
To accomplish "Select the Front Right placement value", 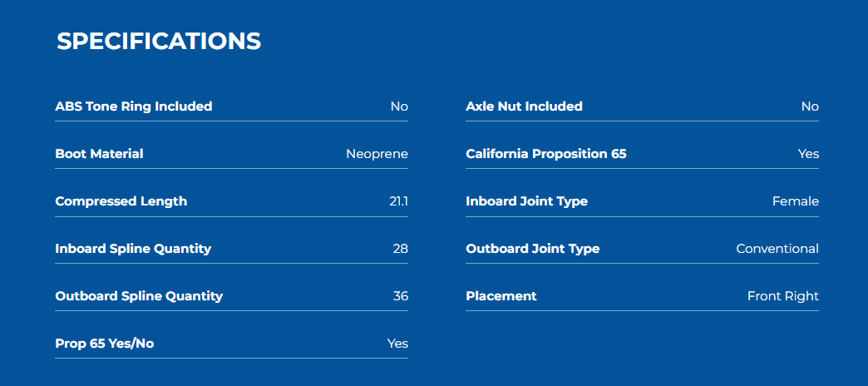I will point(782,296).
